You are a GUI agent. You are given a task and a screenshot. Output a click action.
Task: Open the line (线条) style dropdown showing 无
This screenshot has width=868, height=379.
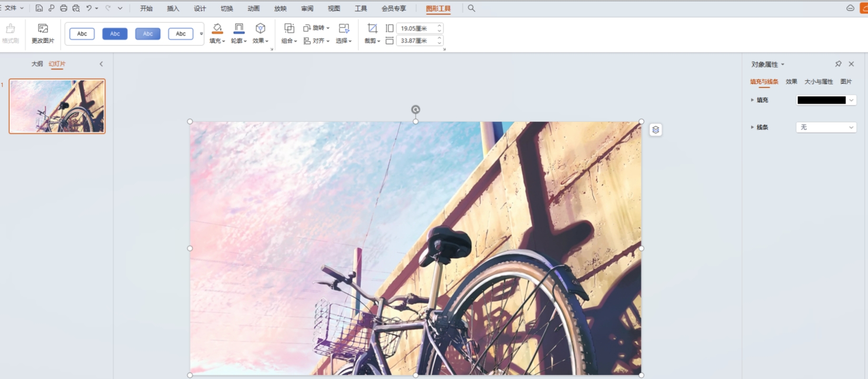pos(826,127)
